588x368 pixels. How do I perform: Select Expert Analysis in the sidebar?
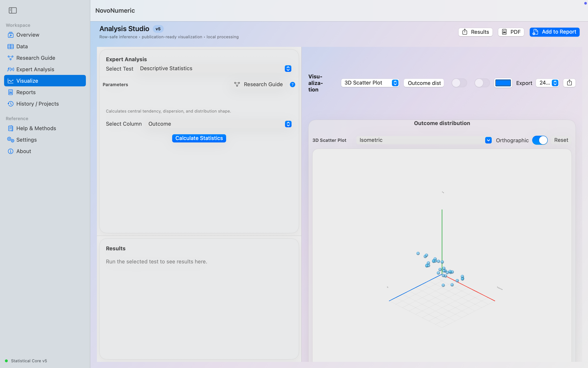pos(45,69)
